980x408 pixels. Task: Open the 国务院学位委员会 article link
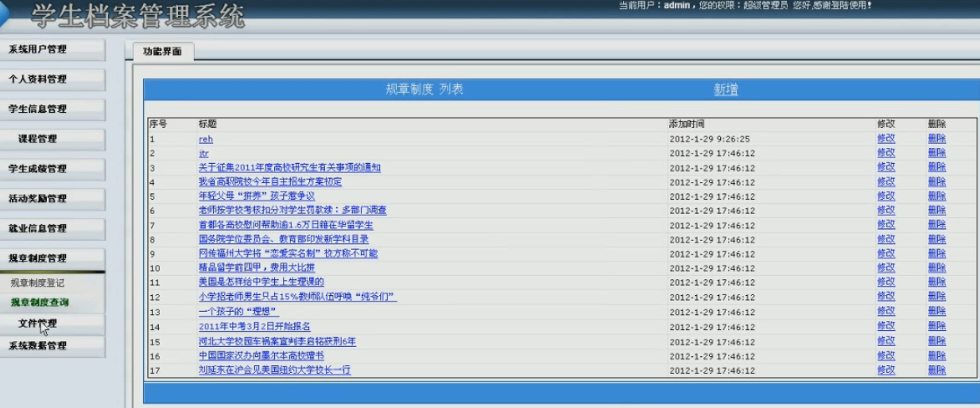pos(284,239)
